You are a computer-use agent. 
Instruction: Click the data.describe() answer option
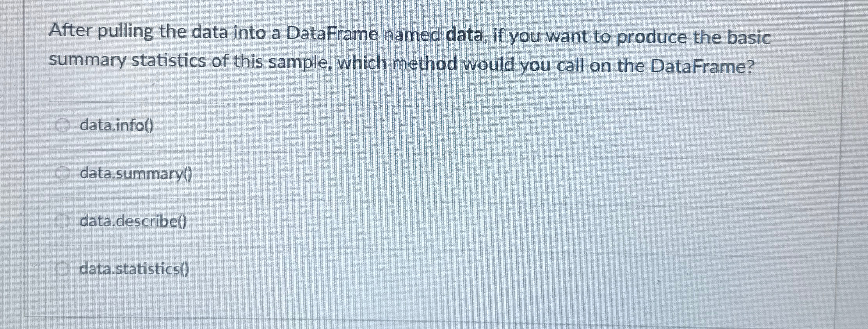pos(133,221)
